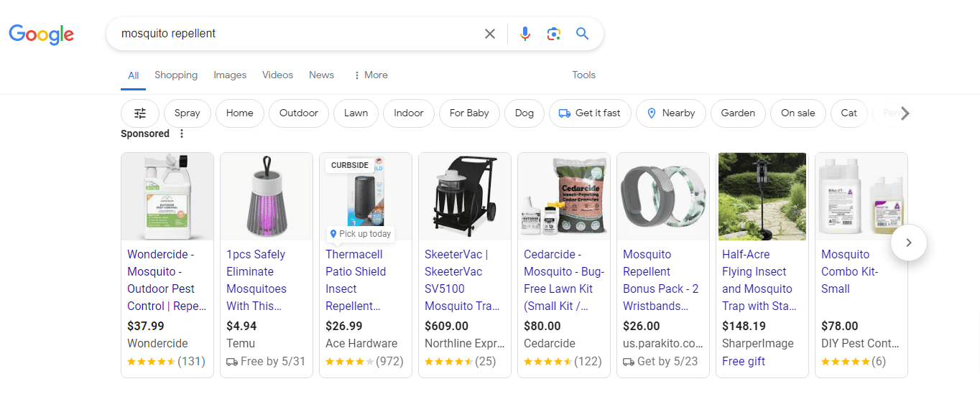Screen dimensions: 980x394
Task: Click the $148.19 SharperImage price
Action: (744, 326)
